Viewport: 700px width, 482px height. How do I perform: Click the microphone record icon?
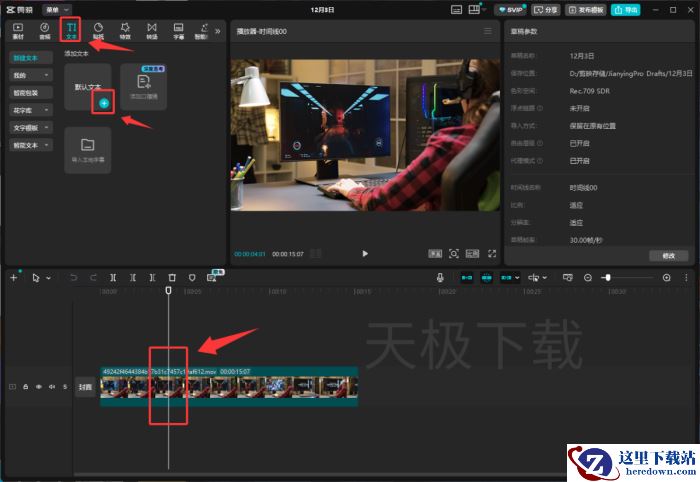440,278
